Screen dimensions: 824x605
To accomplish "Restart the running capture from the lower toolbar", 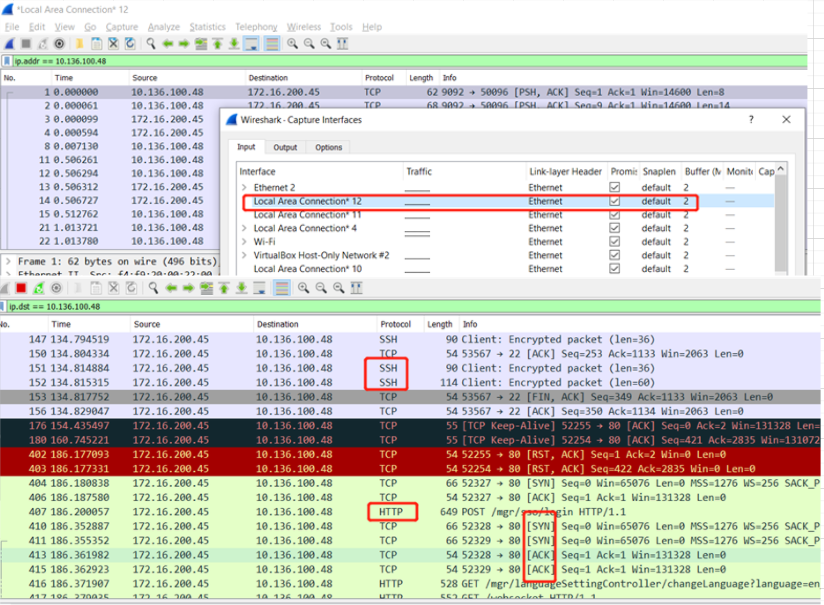I will click(39, 288).
